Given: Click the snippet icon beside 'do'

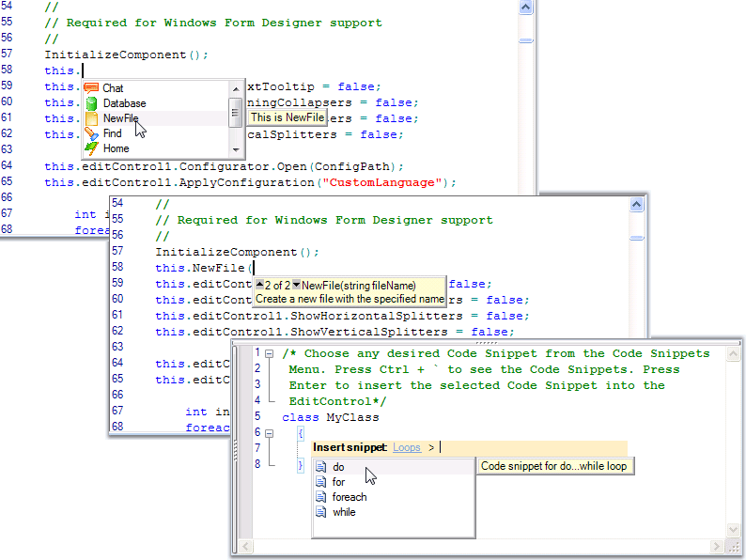Looking at the screenshot, I should 321,467.
